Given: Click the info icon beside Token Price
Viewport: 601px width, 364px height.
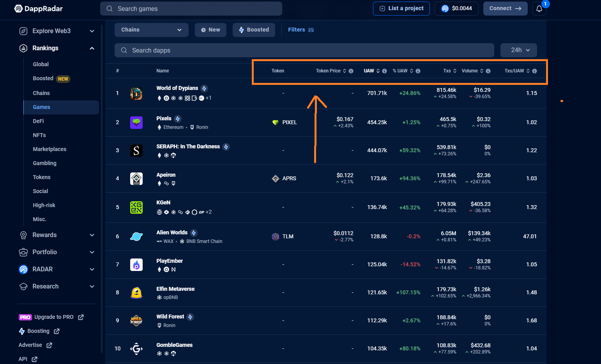Looking at the screenshot, I should pyautogui.click(x=351, y=71).
